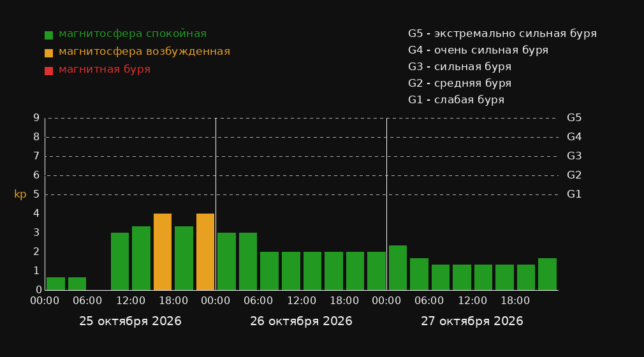This screenshot has width=644, height=357.
Task: Click 'G1 - слабая буря' legend line
Action: [456, 100]
